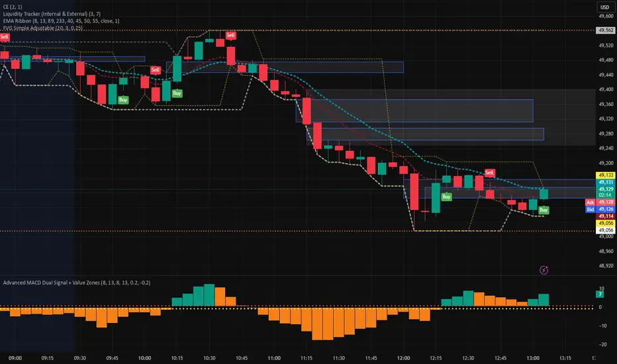This screenshot has width=617, height=364.
Task: Click the MACD value 7 label
Action: 600,295
